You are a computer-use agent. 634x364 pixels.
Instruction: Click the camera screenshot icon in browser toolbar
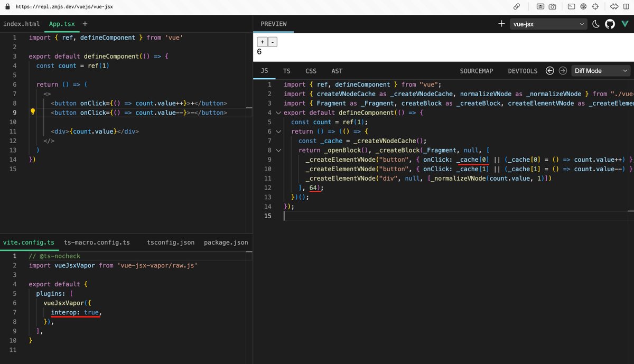[552, 7]
